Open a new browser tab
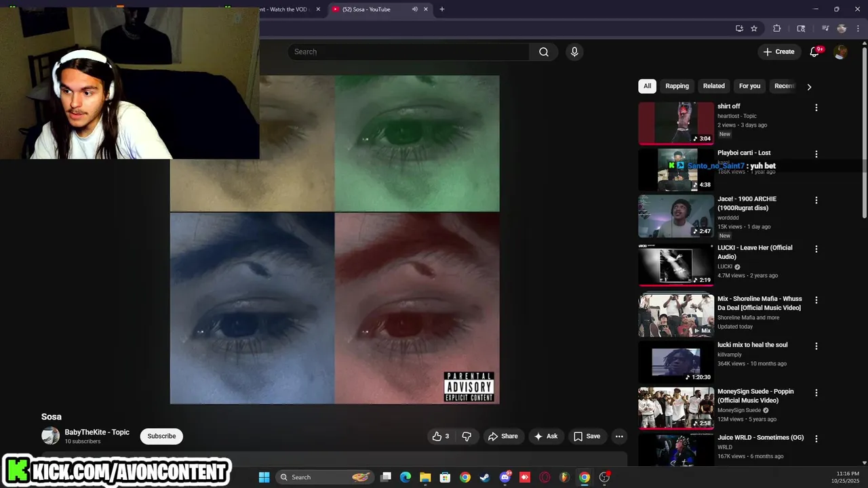The width and height of the screenshot is (868, 488). [x=442, y=9]
